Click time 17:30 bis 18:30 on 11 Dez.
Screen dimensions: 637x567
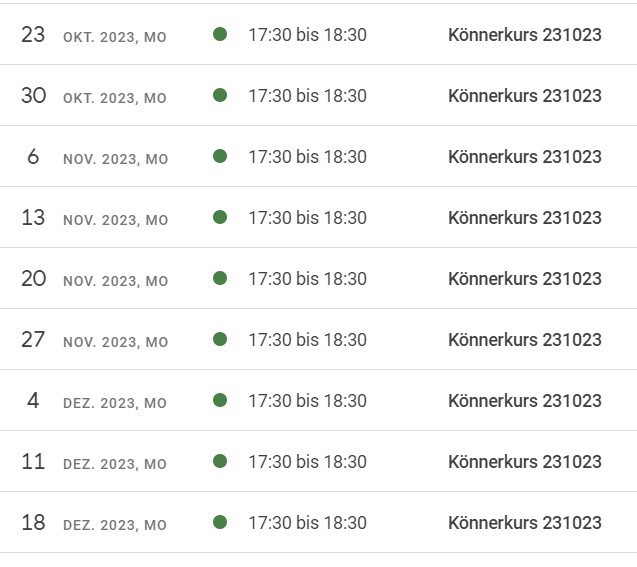[x=308, y=462]
